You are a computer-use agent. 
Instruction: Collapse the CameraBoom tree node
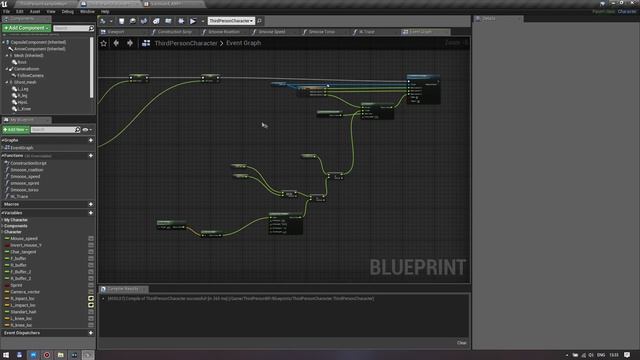coord(7,69)
